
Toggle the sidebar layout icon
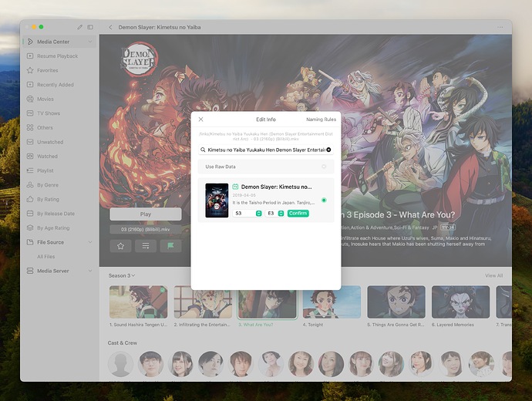[x=90, y=27]
